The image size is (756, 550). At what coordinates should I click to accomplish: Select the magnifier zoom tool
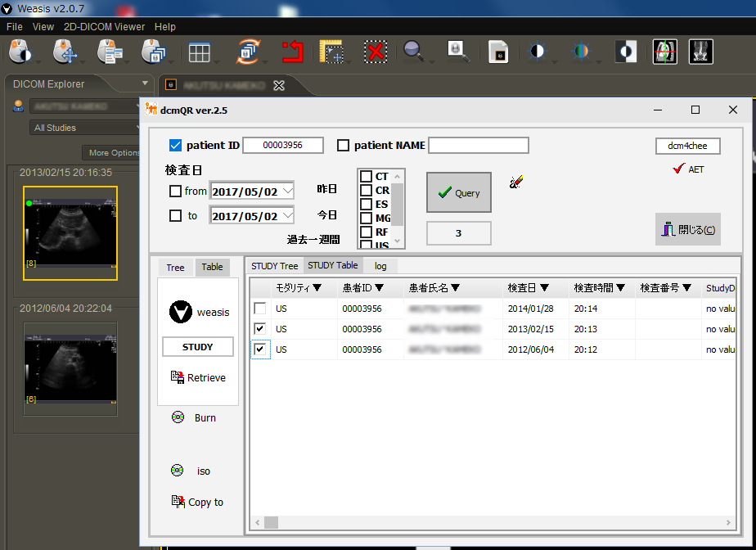tap(414, 52)
